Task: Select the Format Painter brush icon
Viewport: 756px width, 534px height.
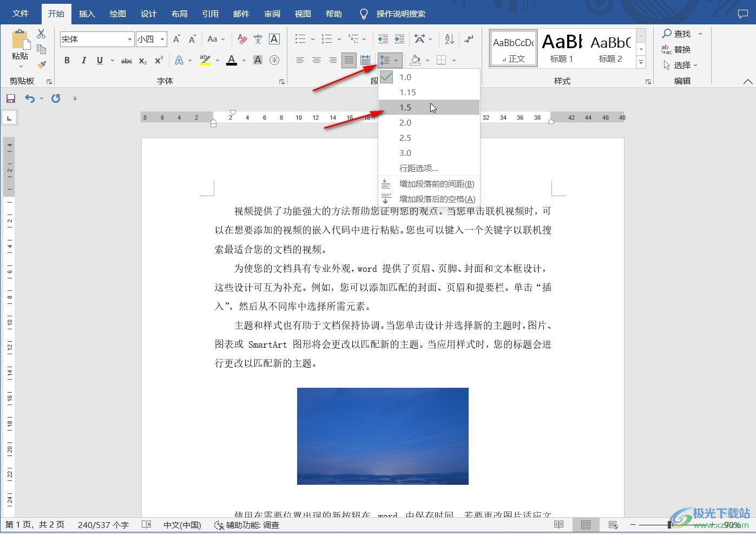Action: [41, 64]
